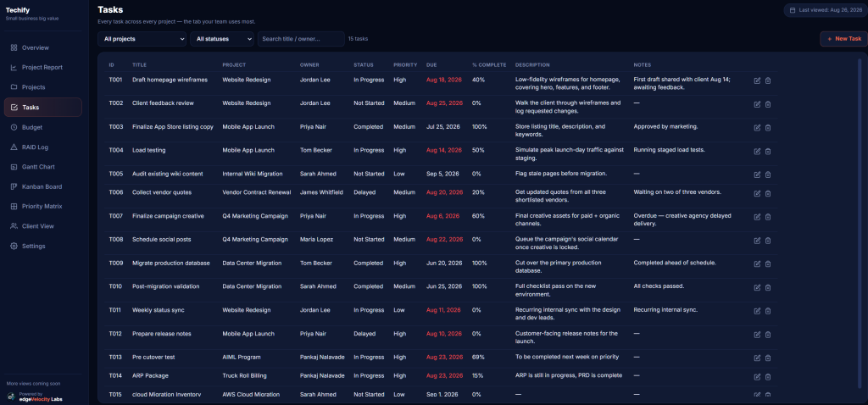The width and height of the screenshot is (868, 405).
Task: Click the DUE column header
Action: click(431, 64)
